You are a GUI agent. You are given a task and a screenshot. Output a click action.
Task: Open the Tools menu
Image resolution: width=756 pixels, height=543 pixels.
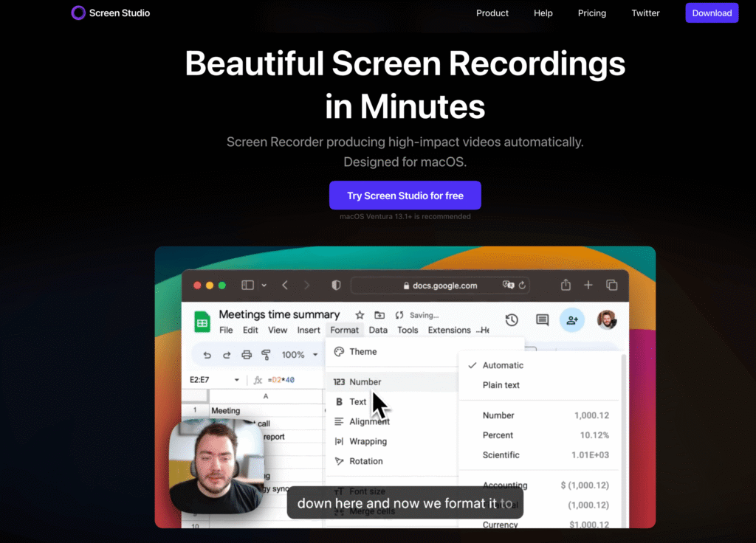coord(408,330)
